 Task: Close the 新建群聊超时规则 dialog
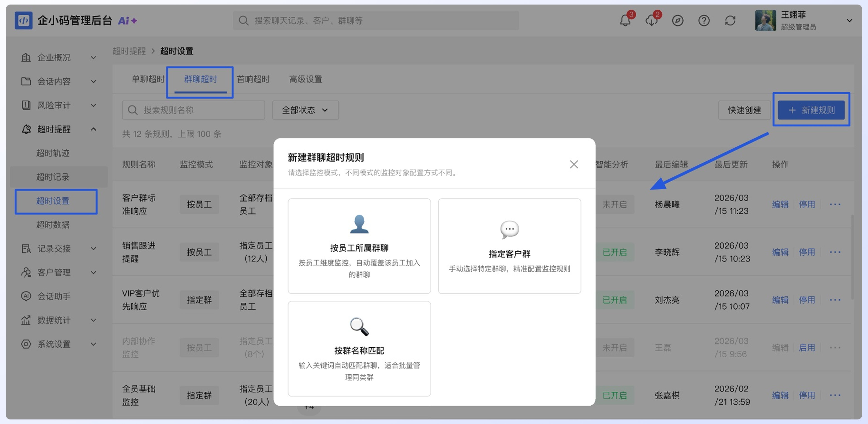[574, 164]
